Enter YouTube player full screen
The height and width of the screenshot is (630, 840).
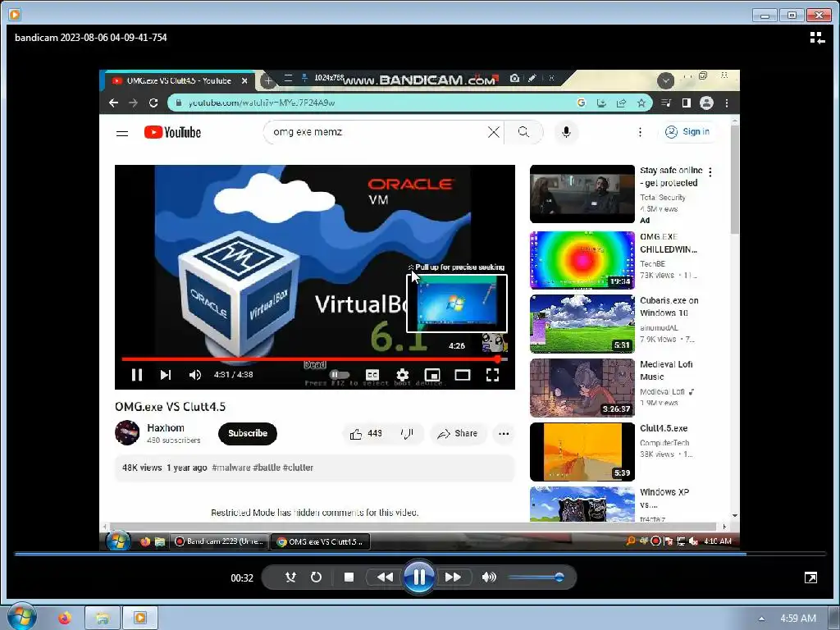[492, 375]
